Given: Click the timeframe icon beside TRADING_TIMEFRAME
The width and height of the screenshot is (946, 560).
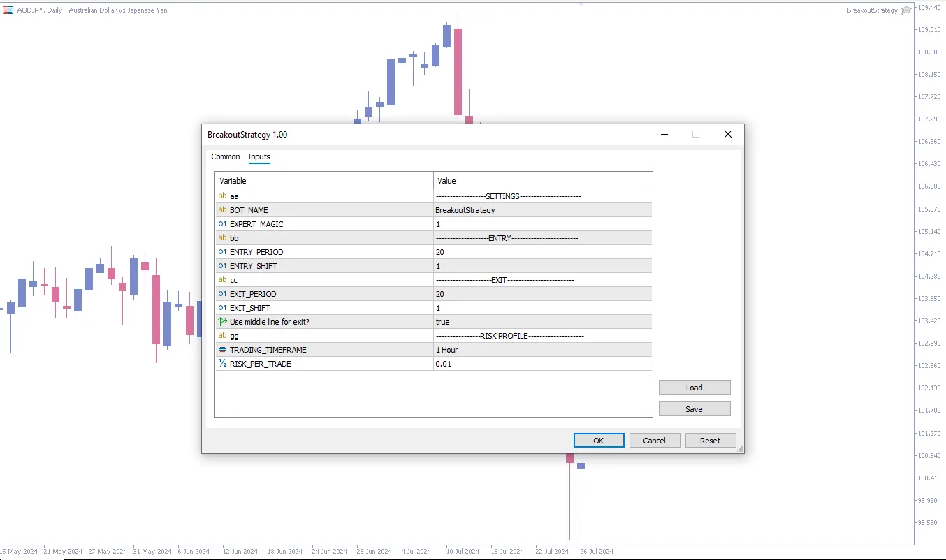Looking at the screenshot, I should (222, 350).
